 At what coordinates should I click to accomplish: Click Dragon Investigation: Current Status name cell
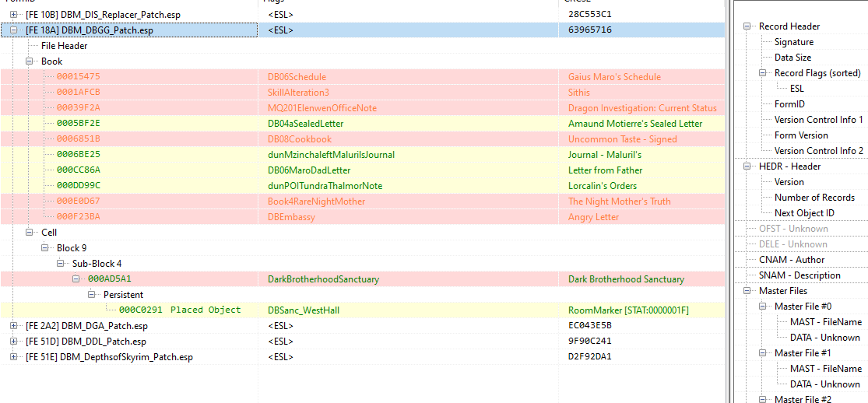click(642, 108)
